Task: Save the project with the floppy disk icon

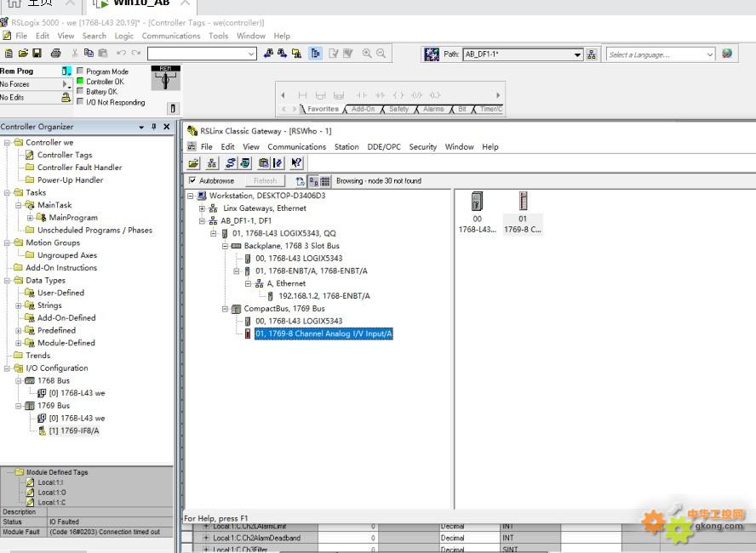Action: [37, 54]
